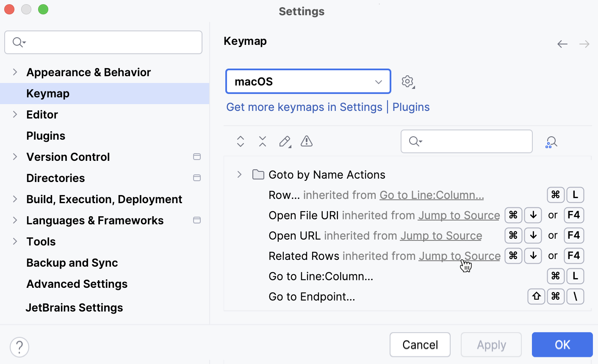Click the Find Actions by Shortcut icon
The height and width of the screenshot is (364, 598).
[x=551, y=142]
